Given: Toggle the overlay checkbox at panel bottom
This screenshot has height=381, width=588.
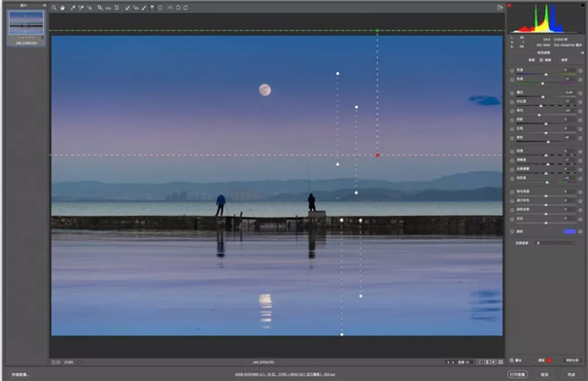Looking at the screenshot, I should point(512,361).
